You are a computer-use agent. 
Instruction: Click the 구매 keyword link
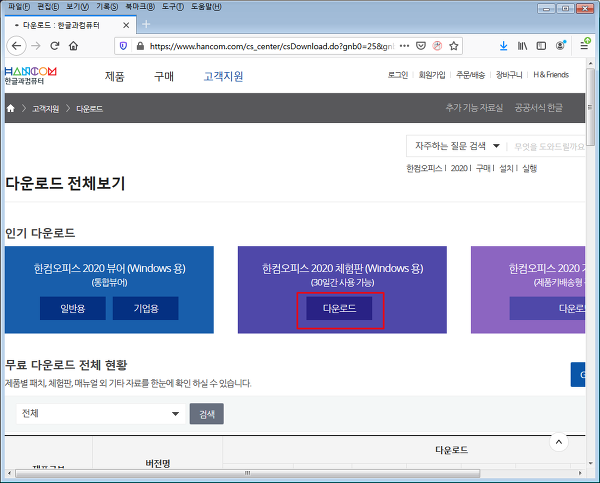483,168
